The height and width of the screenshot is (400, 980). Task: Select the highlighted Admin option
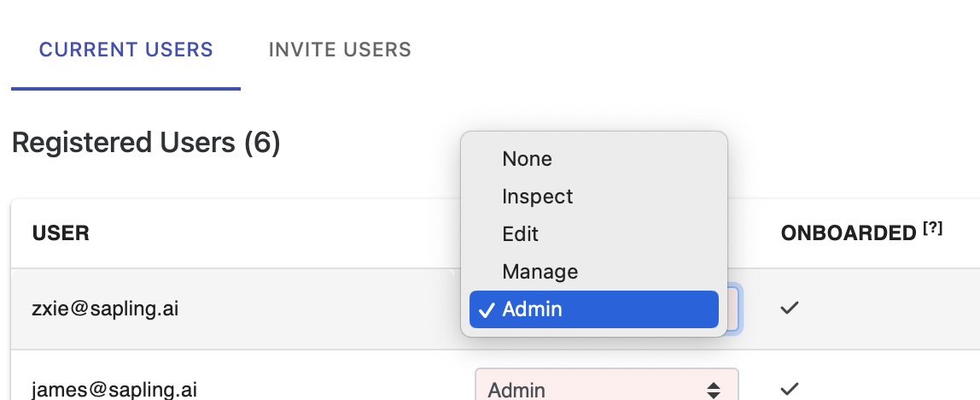coord(594,309)
